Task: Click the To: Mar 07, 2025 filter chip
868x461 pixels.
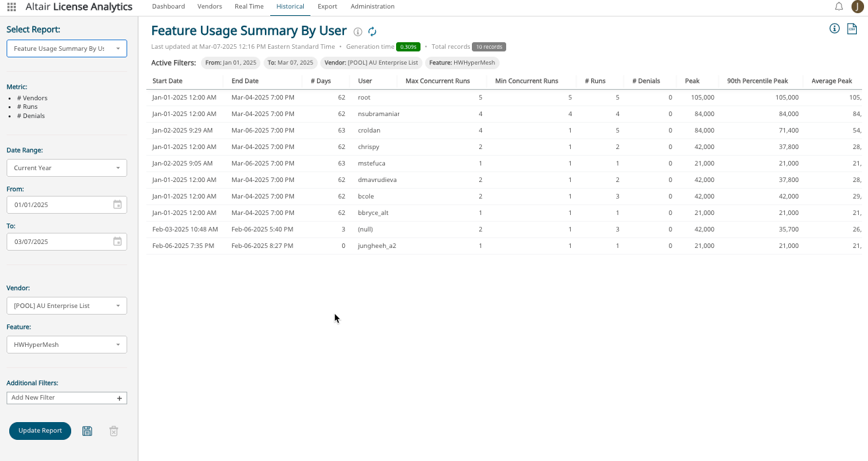Action: pyautogui.click(x=291, y=63)
